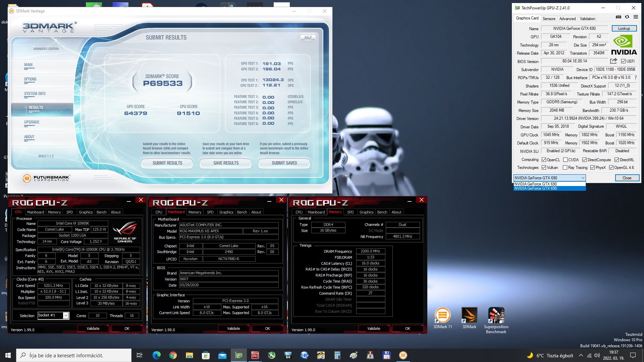Viewport: 644px width, 362px height.
Task: Choose the highlighted second GTX 690 entry
Action: click(x=549, y=188)
